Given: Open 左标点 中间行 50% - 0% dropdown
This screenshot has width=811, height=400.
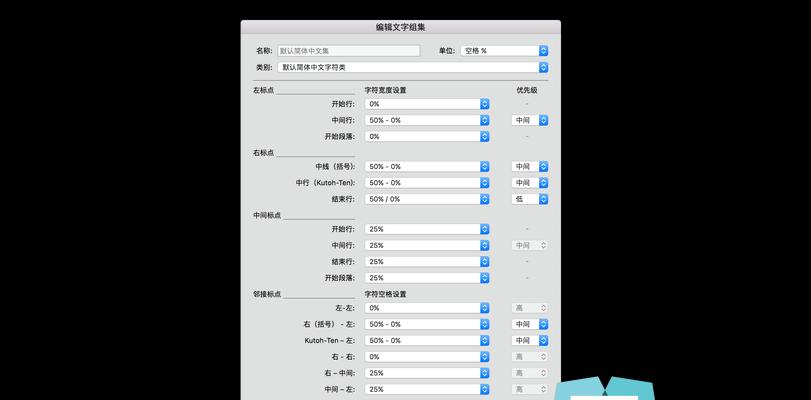Looking at the screenshot, I should click(x=427, y=120).
